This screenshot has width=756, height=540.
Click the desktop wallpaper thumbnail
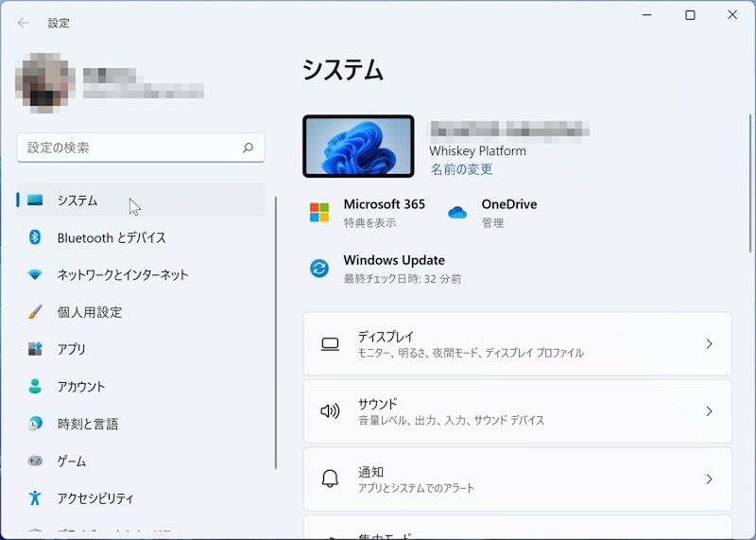[358, 147]
